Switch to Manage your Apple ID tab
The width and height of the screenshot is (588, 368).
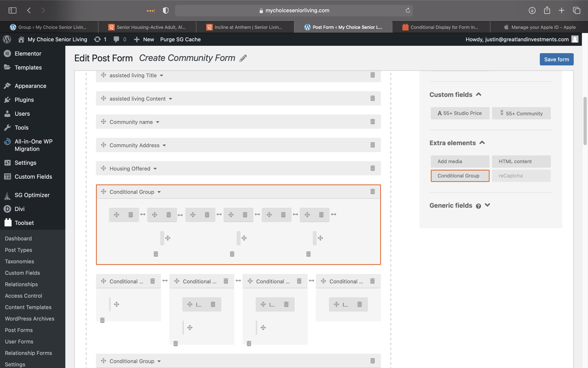tap(539, 27)
